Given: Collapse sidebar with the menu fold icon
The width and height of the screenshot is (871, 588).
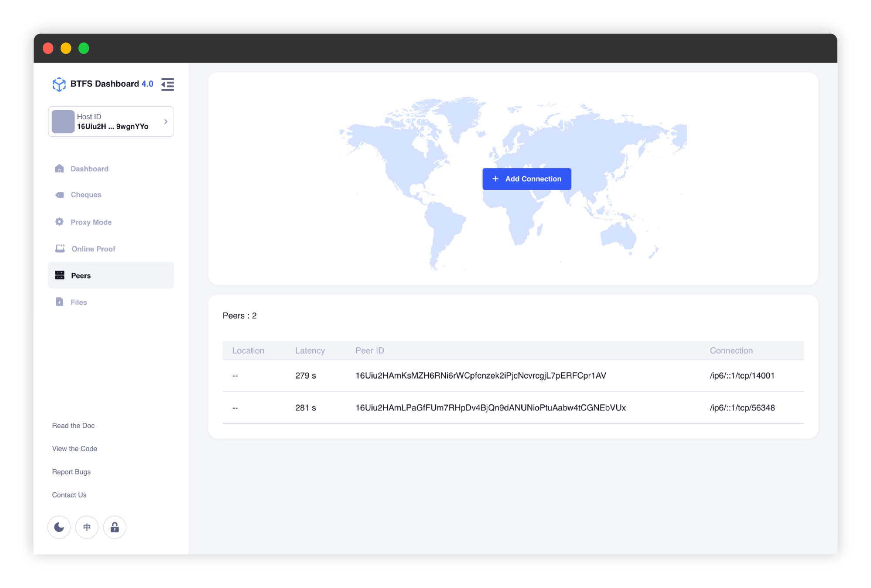Looking at the screenshot, I should coord(168,84).
